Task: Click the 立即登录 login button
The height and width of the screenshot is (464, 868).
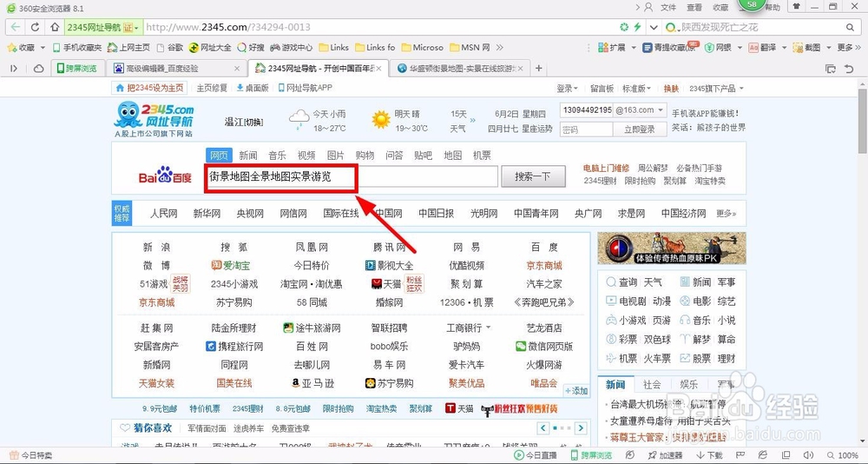Action: click(x=640, y=129)
